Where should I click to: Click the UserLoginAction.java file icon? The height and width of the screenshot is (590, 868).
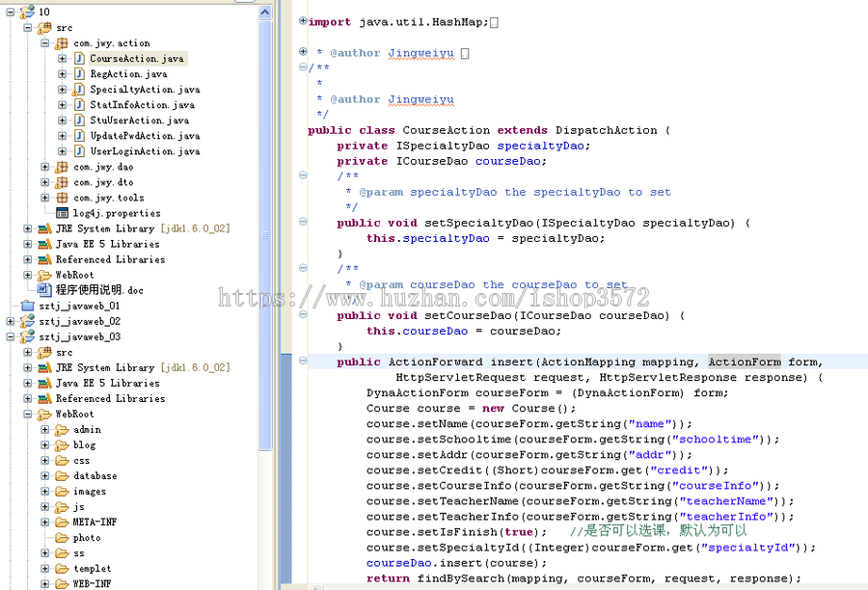tap(79, 151)
